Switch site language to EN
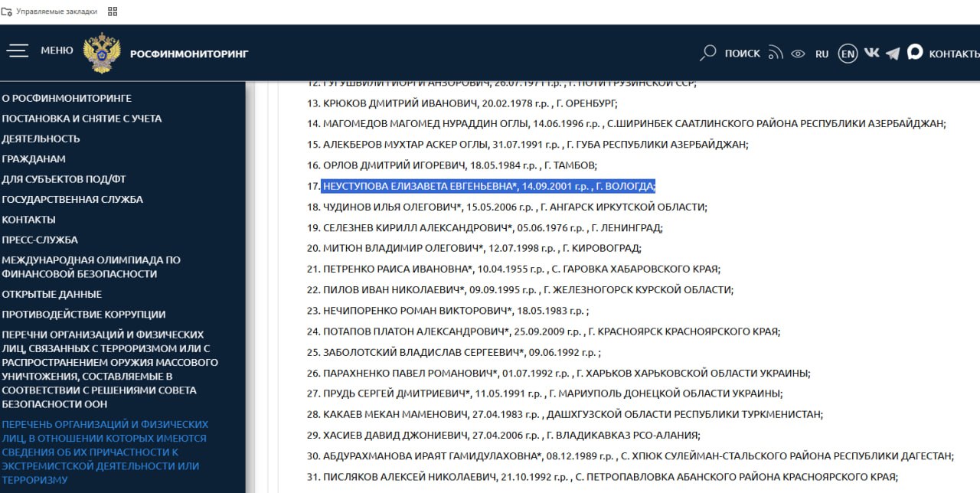The width and height of the screenshot is (980, 493). pos(847,54)
